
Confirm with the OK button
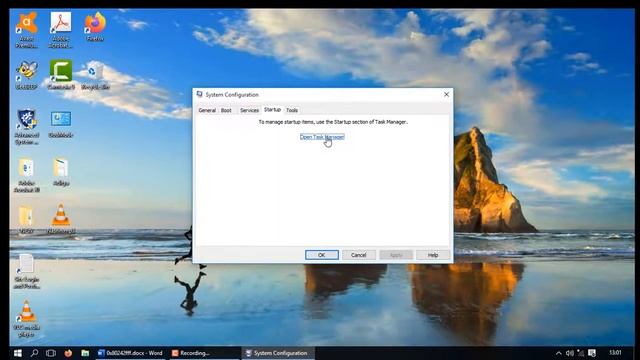[x=322, y=255]
